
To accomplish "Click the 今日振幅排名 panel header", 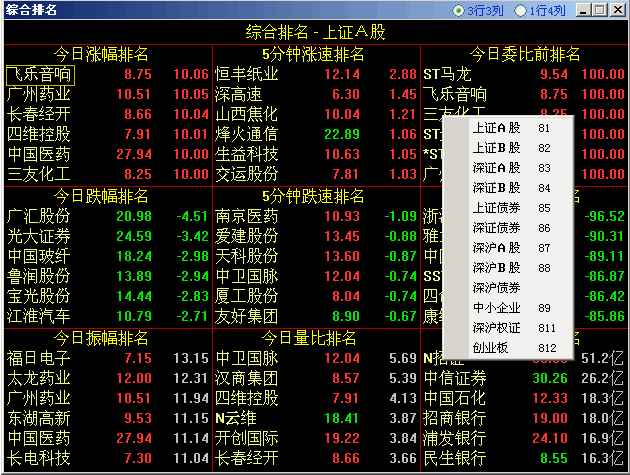I will click(x=101, y=338).
